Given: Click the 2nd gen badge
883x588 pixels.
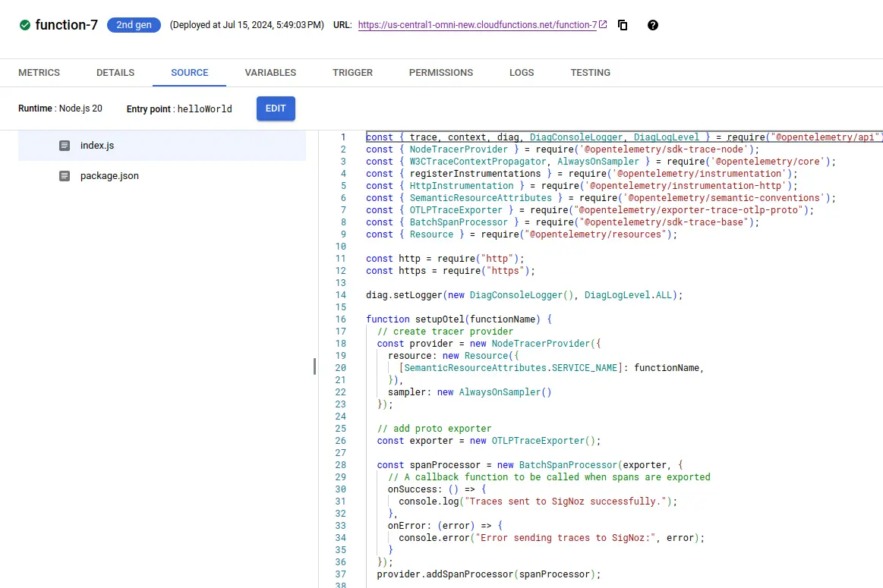Looking at the screenshot, I should [134, 25].
